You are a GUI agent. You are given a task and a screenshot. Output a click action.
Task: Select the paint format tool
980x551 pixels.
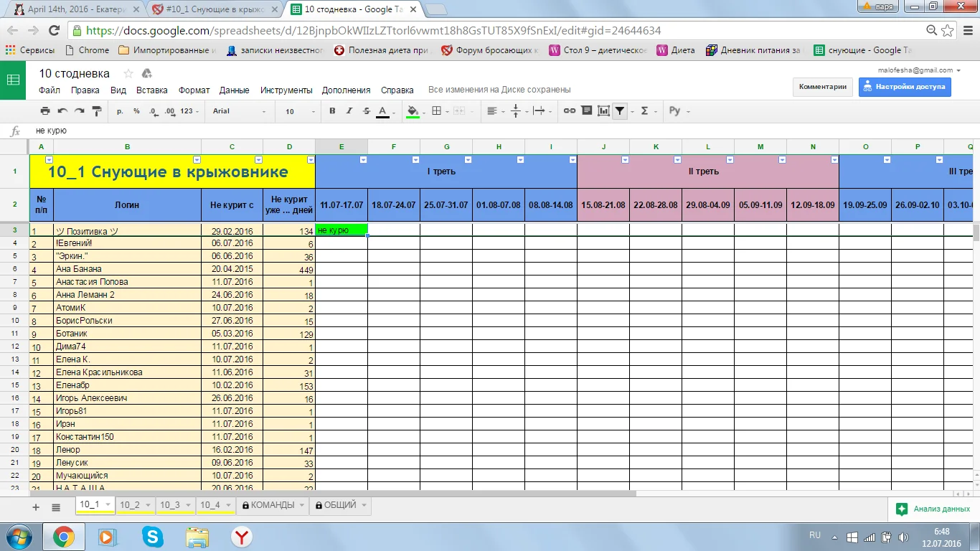pos(97,111)
